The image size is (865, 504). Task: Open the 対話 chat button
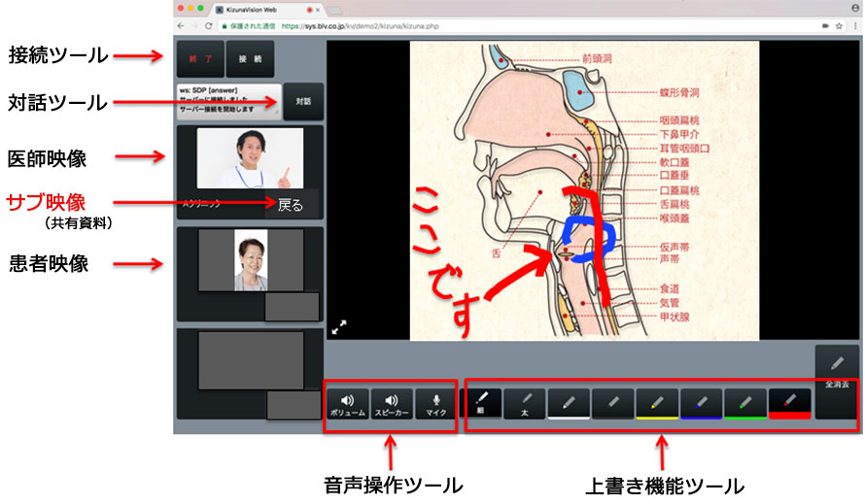coord(303,101)
